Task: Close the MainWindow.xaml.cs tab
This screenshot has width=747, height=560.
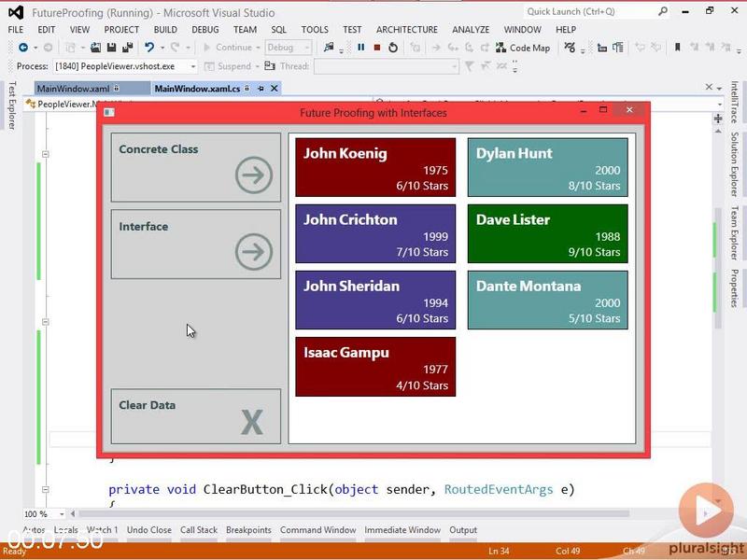Action: (275, 88)
